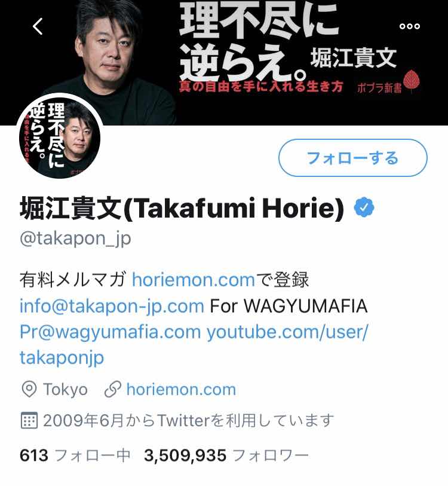View the 3,509,935 フォロワー followers list
Image resolution: width=448 pixels, height=486 pixels.
(x=226, y=456)
